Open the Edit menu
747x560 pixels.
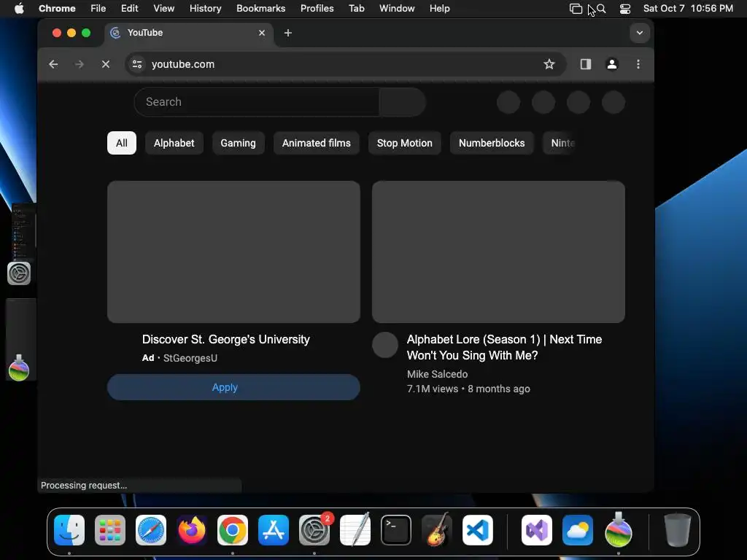point(129,9)
